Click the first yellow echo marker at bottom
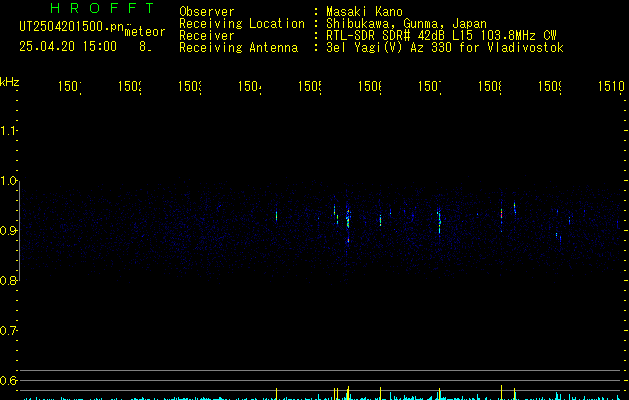 point(276,394)
